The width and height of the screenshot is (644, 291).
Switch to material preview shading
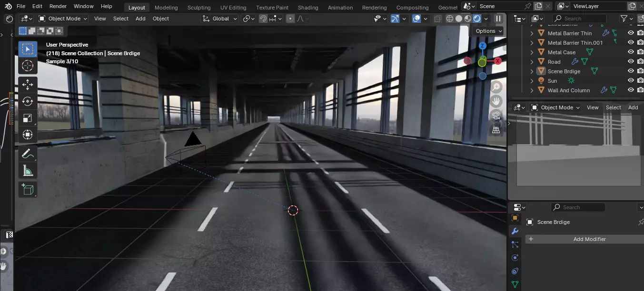[x=468, y=19]
